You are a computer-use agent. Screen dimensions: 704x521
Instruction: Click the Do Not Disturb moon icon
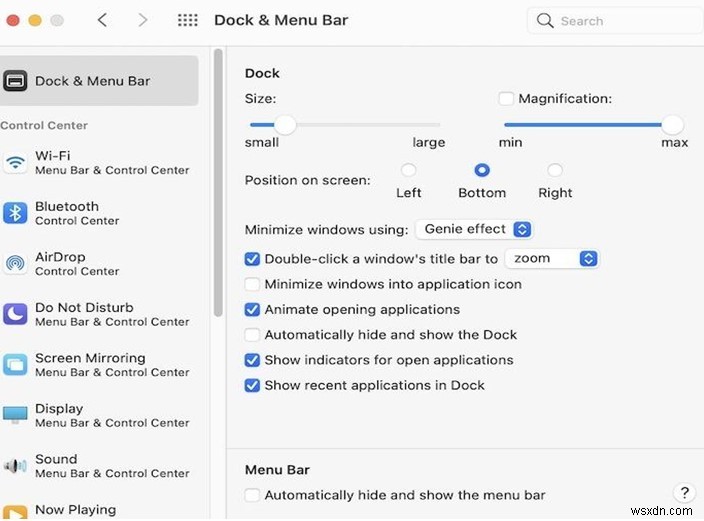pos(15,314)
